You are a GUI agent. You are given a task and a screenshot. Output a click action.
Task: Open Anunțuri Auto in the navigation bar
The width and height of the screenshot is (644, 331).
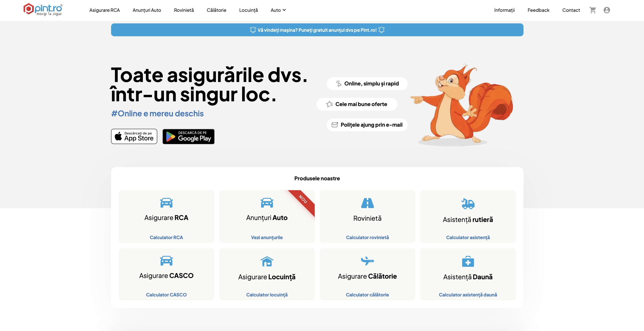147,10
